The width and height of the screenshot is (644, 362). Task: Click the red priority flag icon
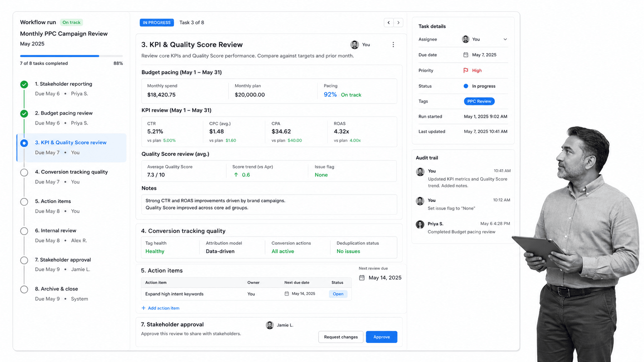pos(466,70)
